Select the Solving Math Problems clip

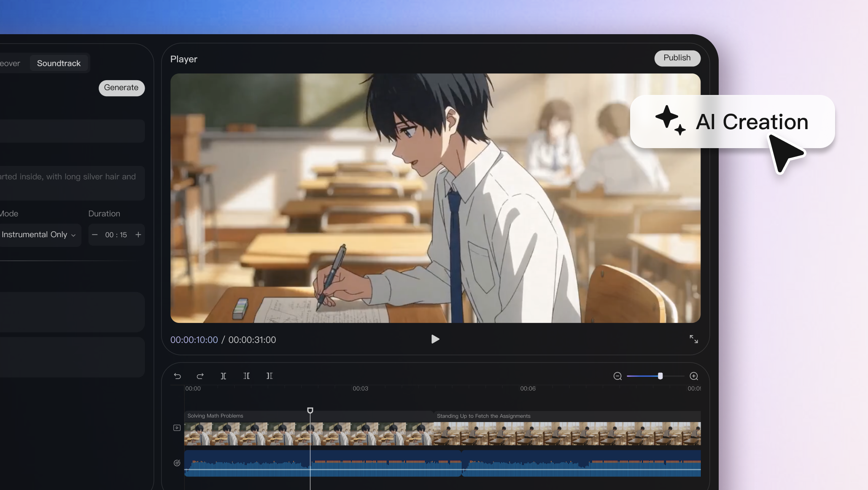(309, 428)
